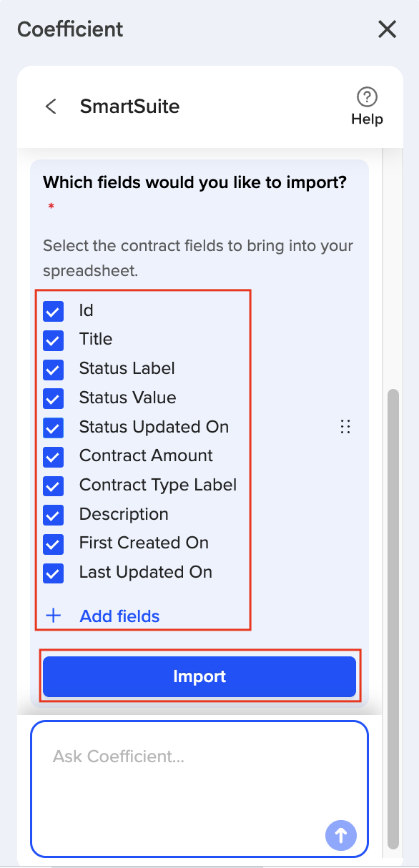The height and width of the screenshot is (868, 419).
Task: Close the Coefficient sidebar panel
Action: 387,29
